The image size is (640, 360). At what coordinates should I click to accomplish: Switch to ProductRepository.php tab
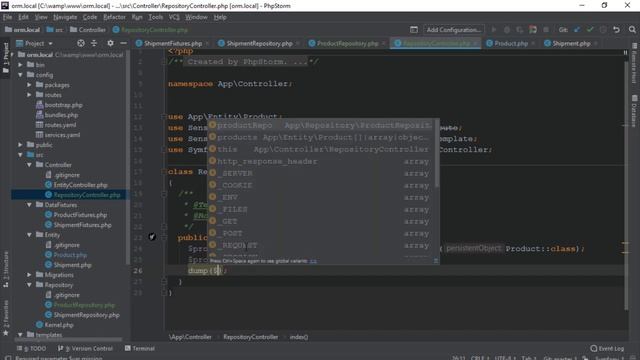pyautogui.click(x=347, y=43)
